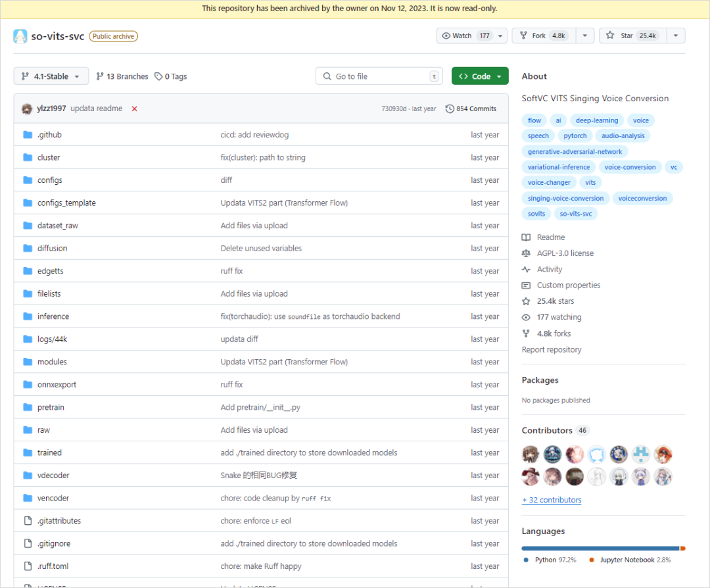This screenshot has width=710, height=588.
Task: Click the 730930d commit hash
Action: (394, 109)
